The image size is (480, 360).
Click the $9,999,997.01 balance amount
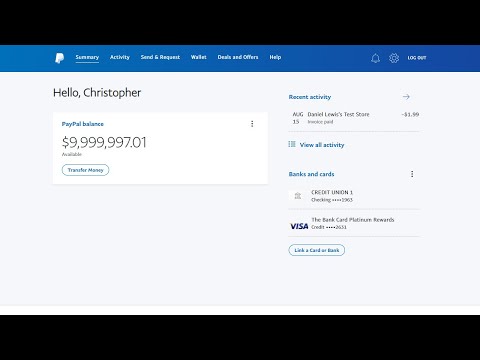pos(104,142)
